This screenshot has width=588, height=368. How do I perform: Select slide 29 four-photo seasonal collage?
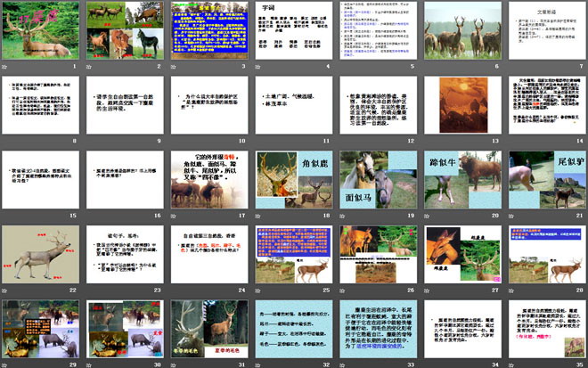[40, 329]
